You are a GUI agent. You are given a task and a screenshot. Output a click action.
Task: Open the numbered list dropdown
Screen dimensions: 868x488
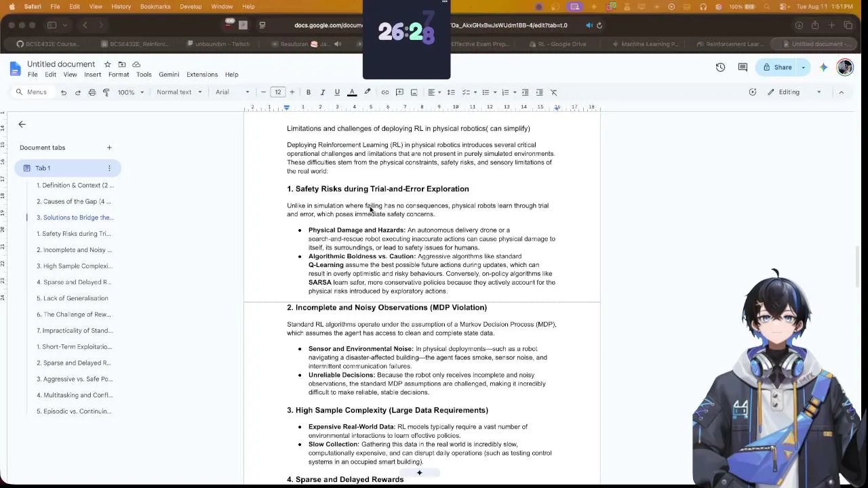[508, 92]
